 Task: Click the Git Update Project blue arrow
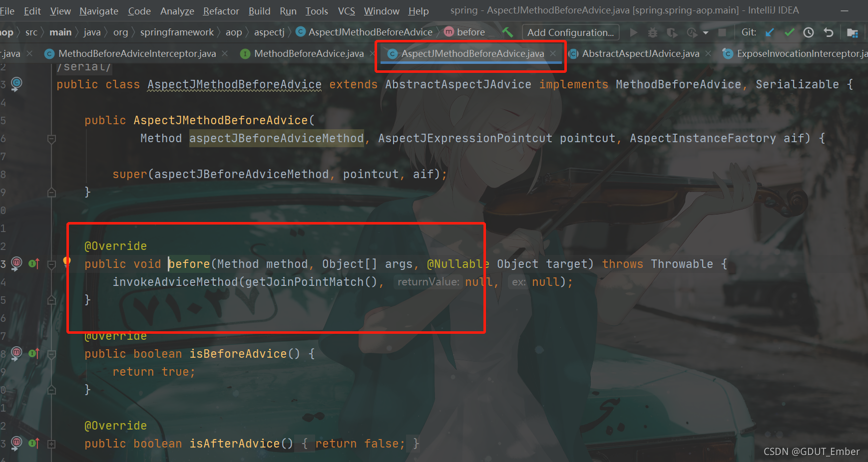tap(770, 32)
